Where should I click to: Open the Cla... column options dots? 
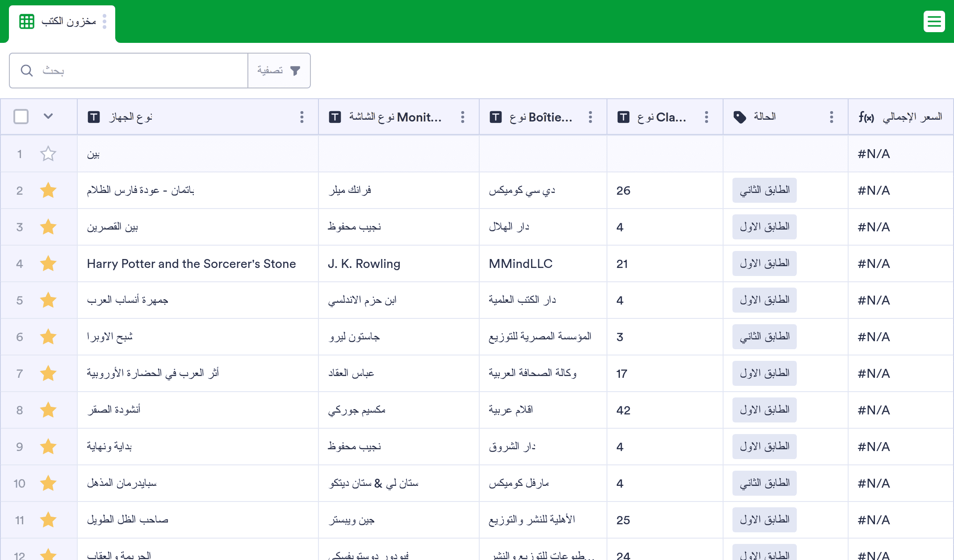(x=707, y=117)
